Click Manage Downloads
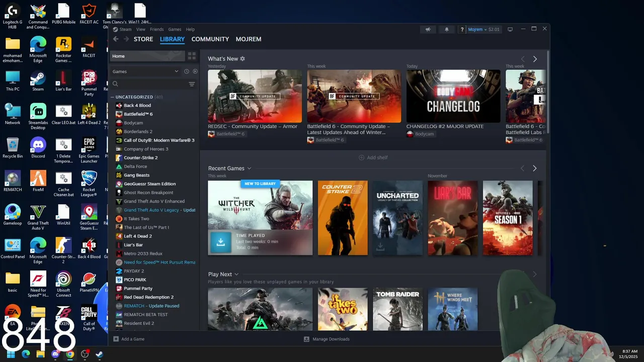 [x=327, y=339]
